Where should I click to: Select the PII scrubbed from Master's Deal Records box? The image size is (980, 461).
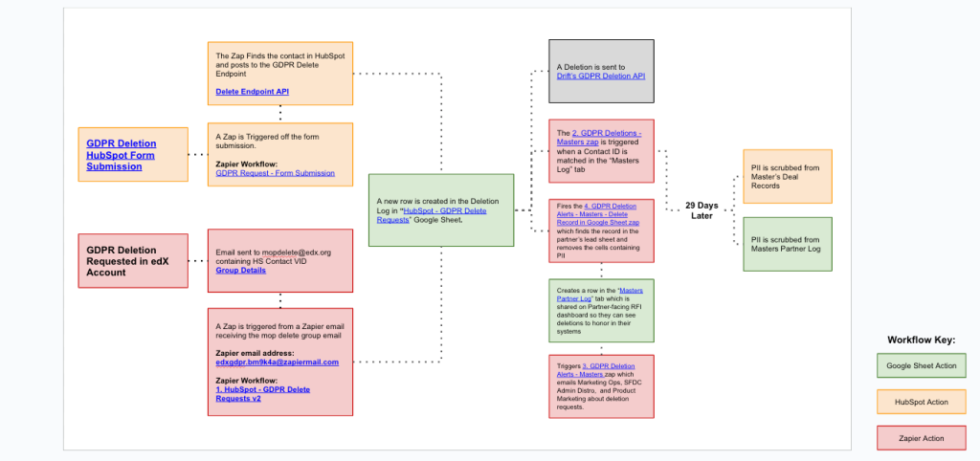point(787,176)
